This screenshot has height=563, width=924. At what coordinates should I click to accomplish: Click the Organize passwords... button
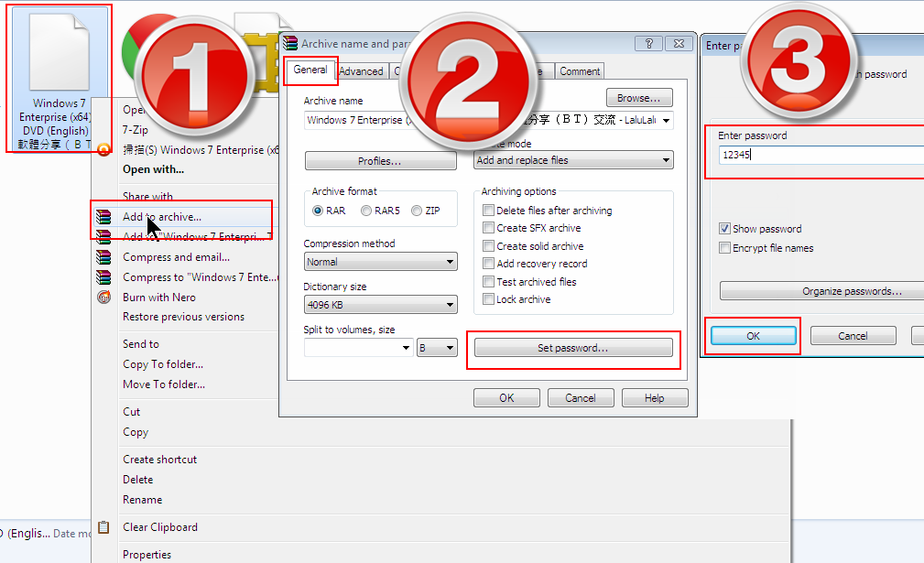822,291
